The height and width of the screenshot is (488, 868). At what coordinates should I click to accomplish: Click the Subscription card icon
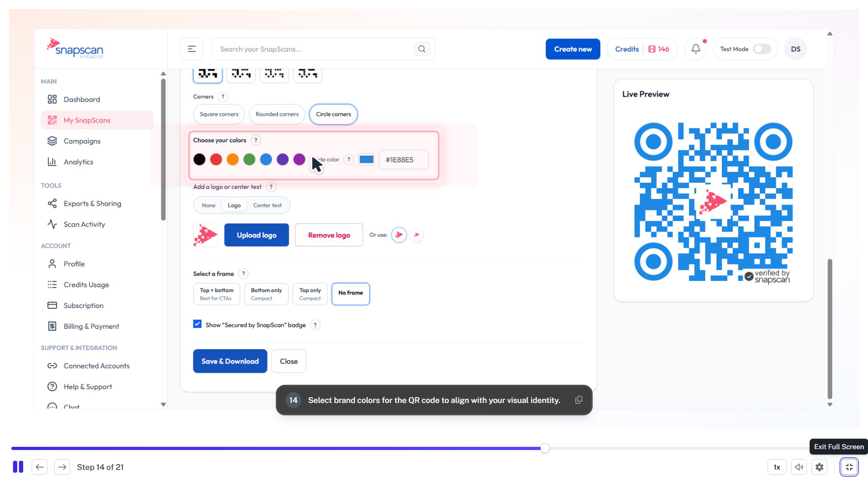(52, 305)
